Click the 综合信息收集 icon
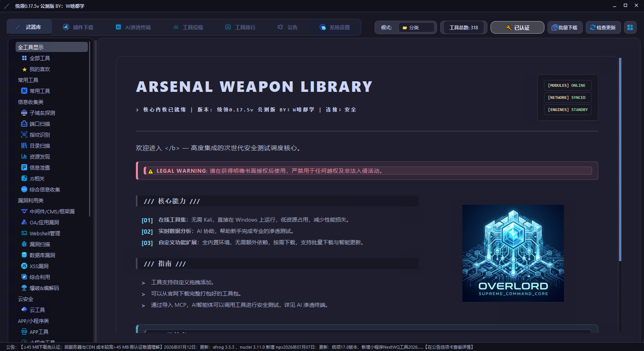644x351 pixels. tap(24, 190)
